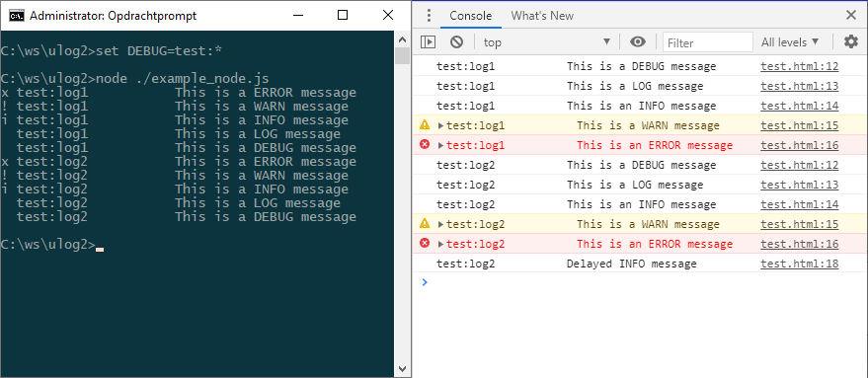This screenshot has width=868, height=378.
Task: Open test.html:14 link of test:log2 INFO row
Action: tap(799, 204)
